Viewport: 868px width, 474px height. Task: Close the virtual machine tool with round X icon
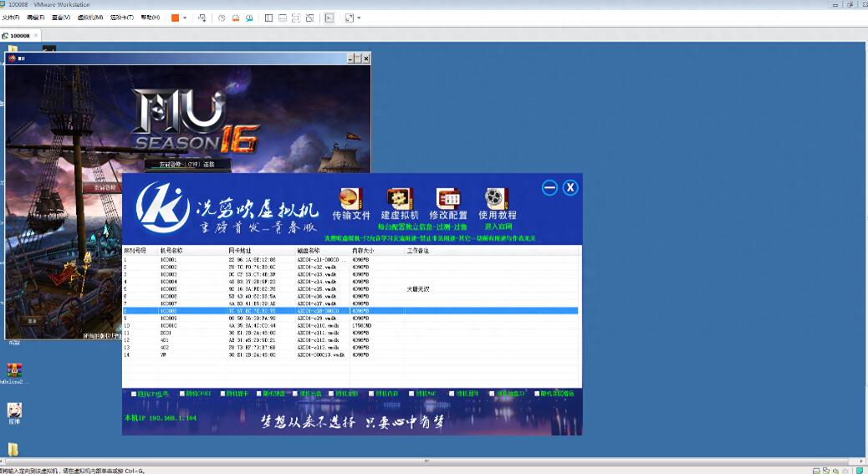pyautogui.click(x=570, y=187)
